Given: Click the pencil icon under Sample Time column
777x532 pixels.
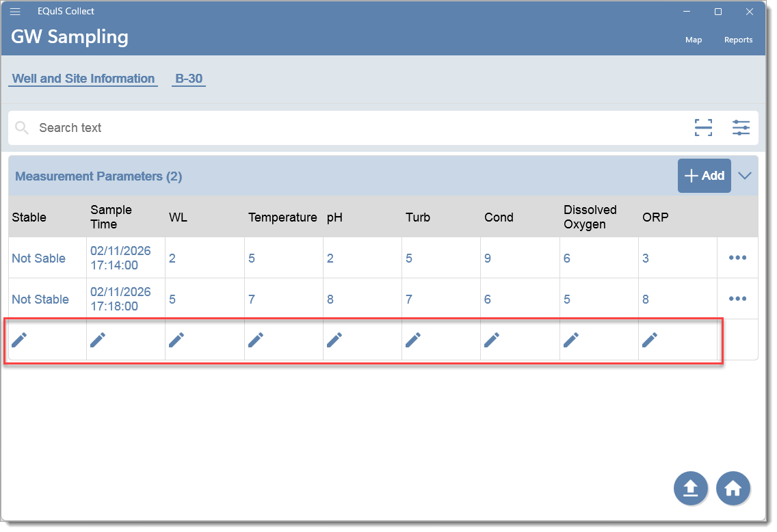Looking at the screenshot, I should pyautogui.click(x=98, y=340).
